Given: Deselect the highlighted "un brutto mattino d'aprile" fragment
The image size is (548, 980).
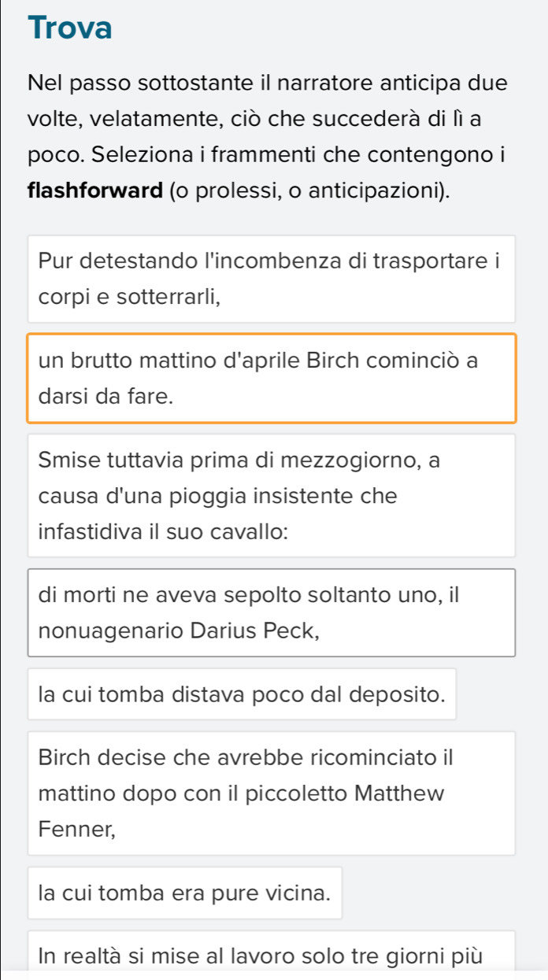Looking at the screenshot, I should (x=272, y=379).
